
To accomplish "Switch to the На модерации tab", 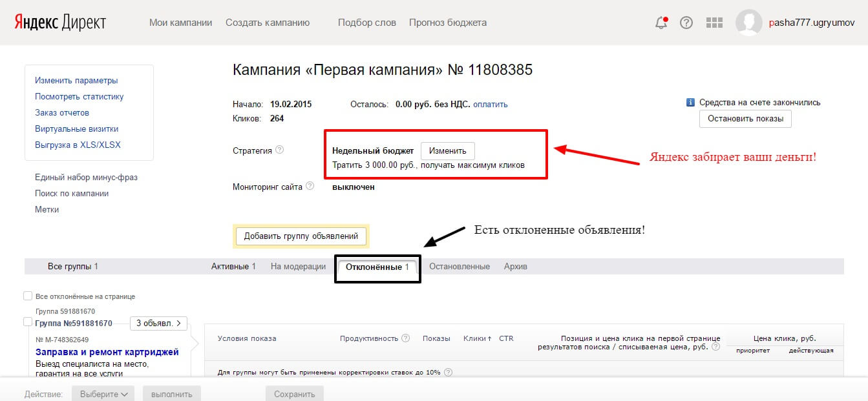I will 298,267.
